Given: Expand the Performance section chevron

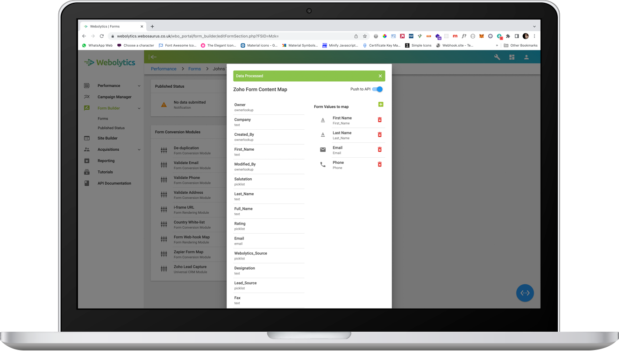Looking at the screenshot, I should (x=139, y=85).
